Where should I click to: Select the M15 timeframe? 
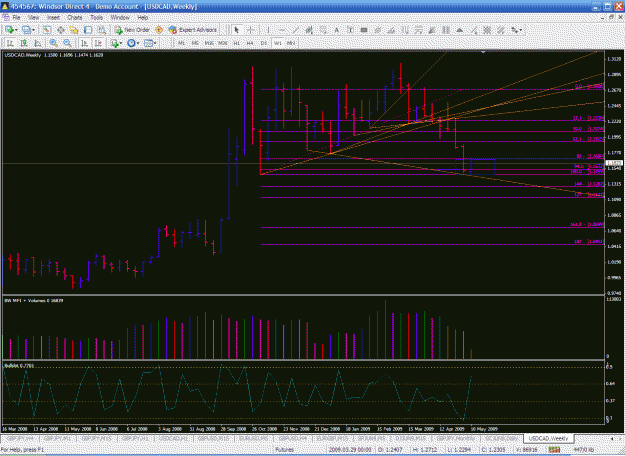tap(209, 43)
